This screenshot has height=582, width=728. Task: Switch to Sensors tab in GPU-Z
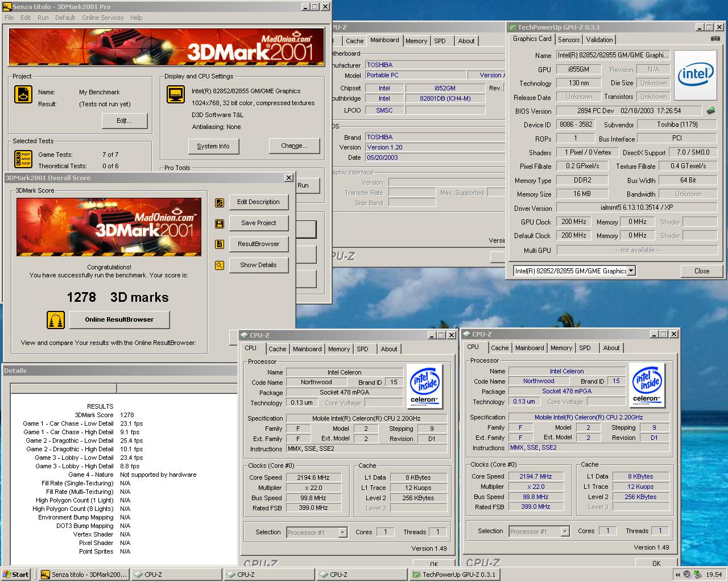pyautogui.click(x=569, y=40)
